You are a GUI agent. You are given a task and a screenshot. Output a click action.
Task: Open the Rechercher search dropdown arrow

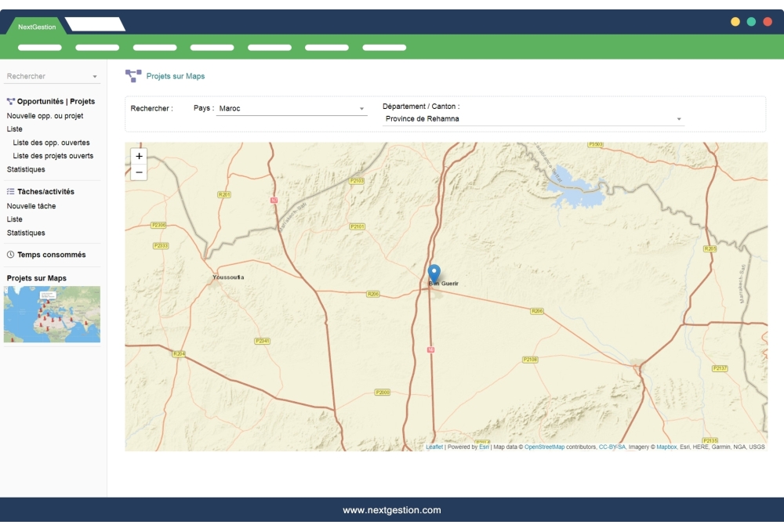point(95,76)
